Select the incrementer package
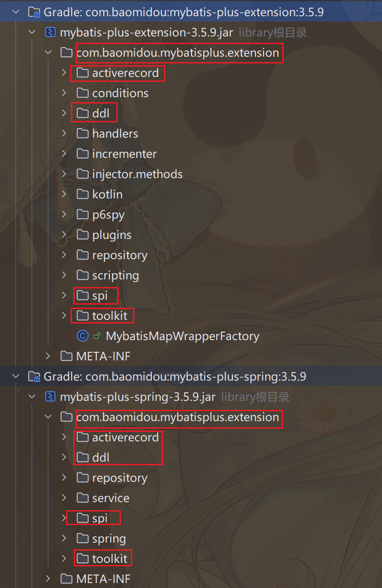The height and width of the screenshot is (588, 382). [124, 154]
